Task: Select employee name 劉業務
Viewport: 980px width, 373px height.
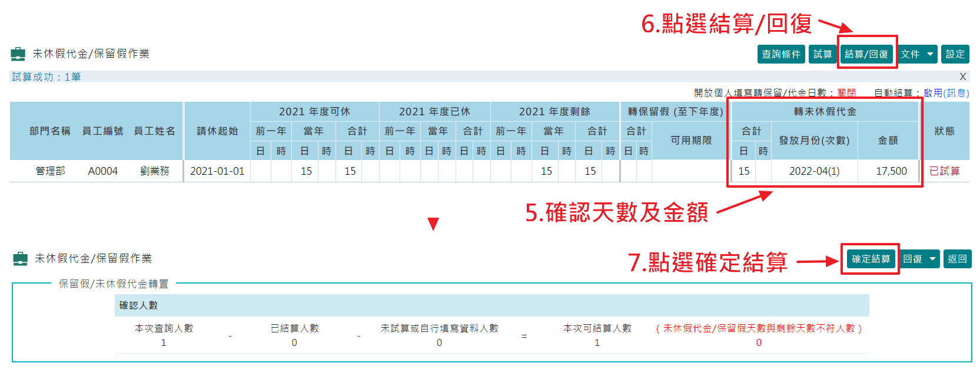Action: 155,171
